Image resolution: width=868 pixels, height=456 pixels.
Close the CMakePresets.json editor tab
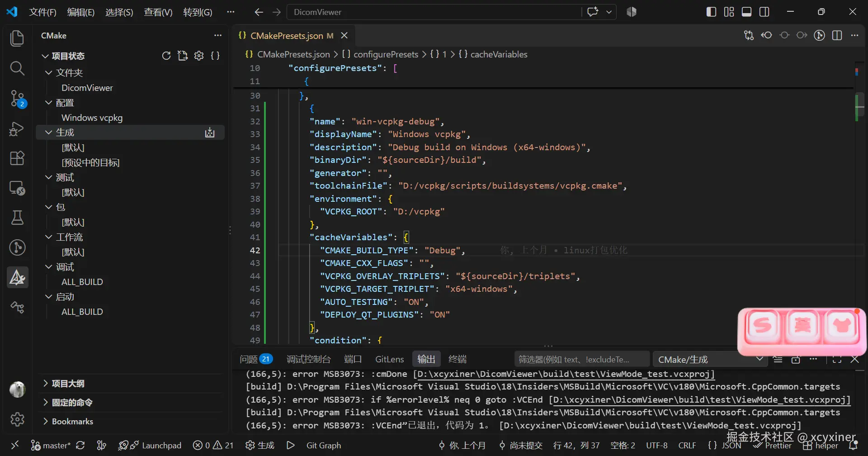coord(344,35)
